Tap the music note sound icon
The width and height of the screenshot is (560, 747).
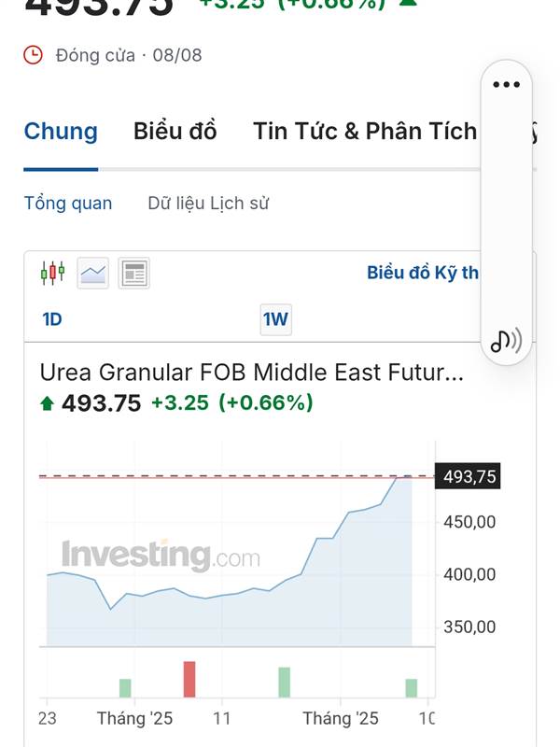[506, 340]
